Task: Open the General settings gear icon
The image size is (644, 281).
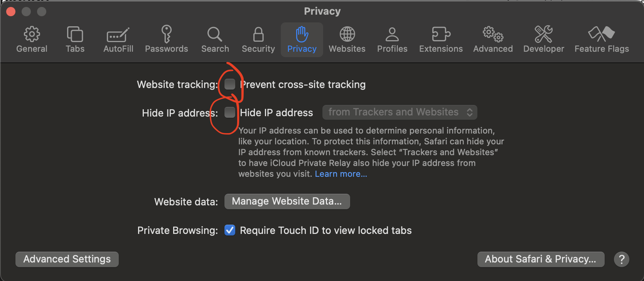Action: coord(32,35)
